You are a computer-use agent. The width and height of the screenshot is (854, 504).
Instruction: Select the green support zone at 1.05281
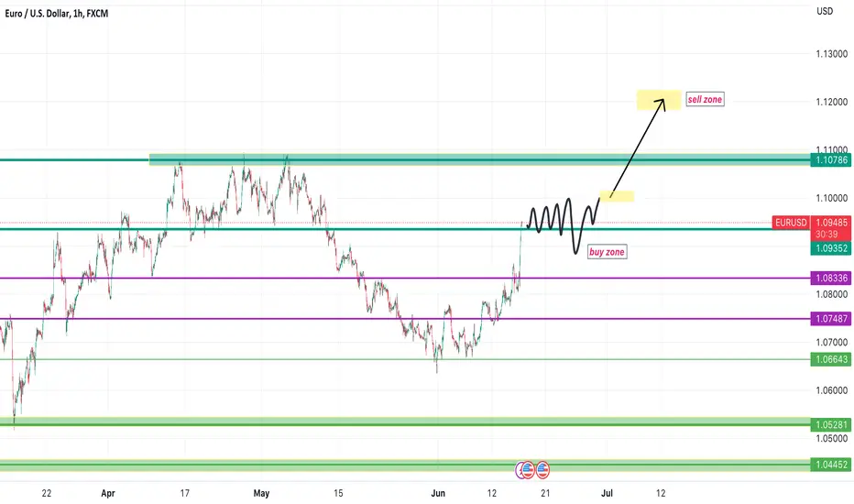point(405,422)
